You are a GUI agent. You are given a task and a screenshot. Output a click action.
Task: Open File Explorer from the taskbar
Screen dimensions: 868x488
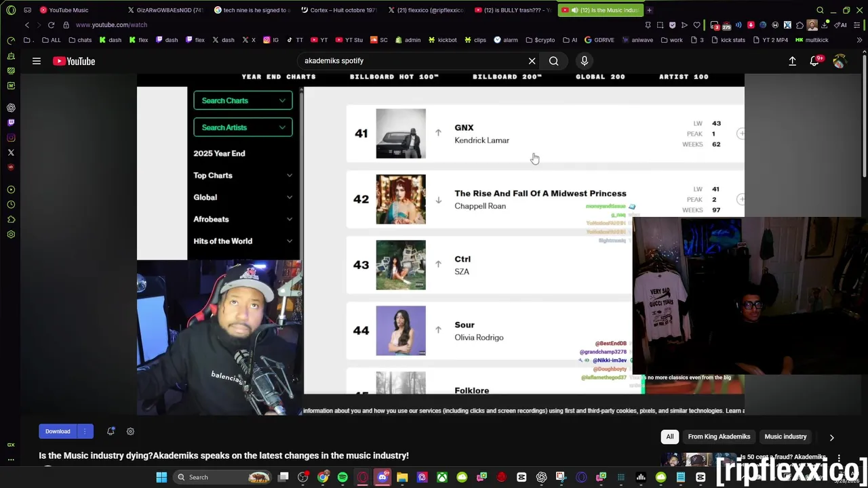click(x=402, y=477)
